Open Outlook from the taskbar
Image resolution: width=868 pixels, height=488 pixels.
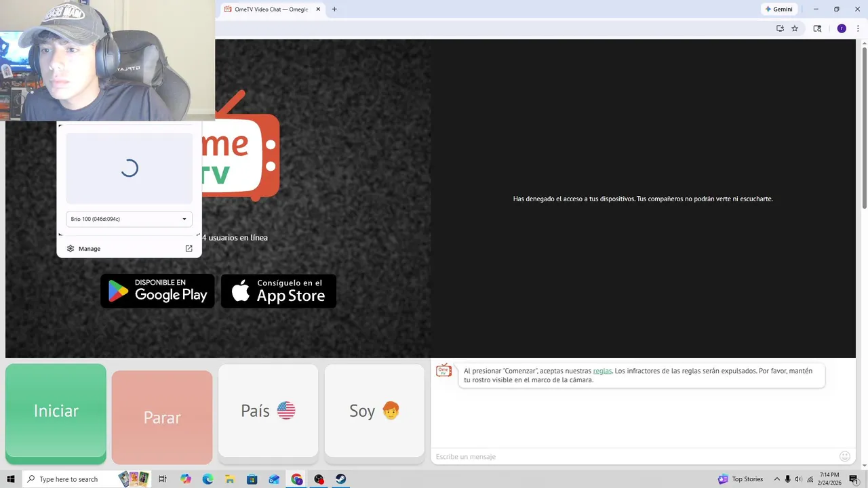274,479
